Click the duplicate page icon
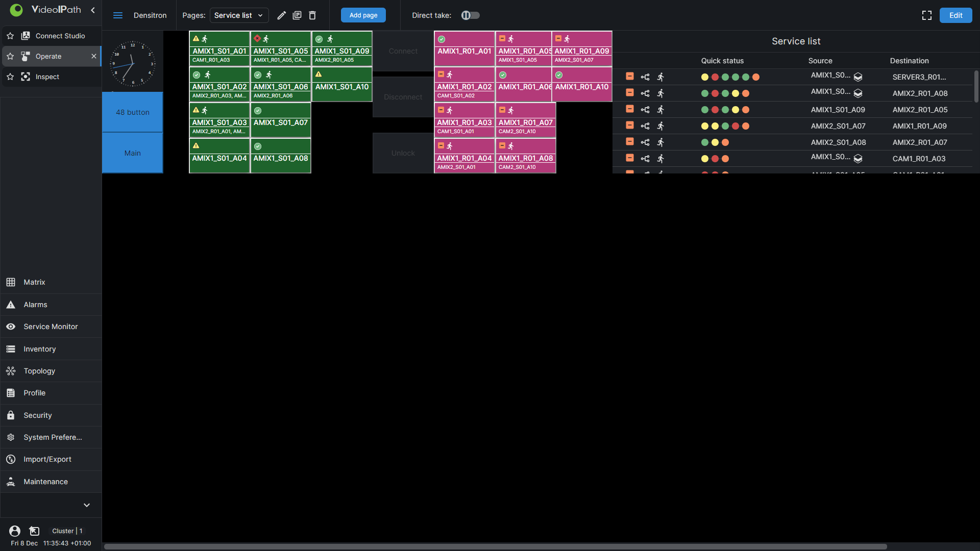This screenshot has width=980, height=551. 297,15
